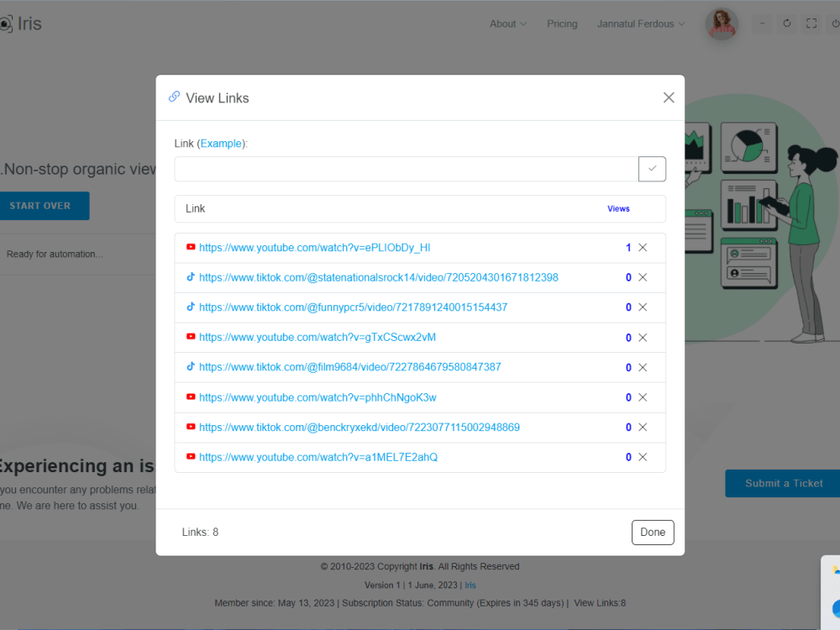Viewport: 840px width, 630px height.
Task: Click the power icon at the top right
Action: (x=834, y=24)
